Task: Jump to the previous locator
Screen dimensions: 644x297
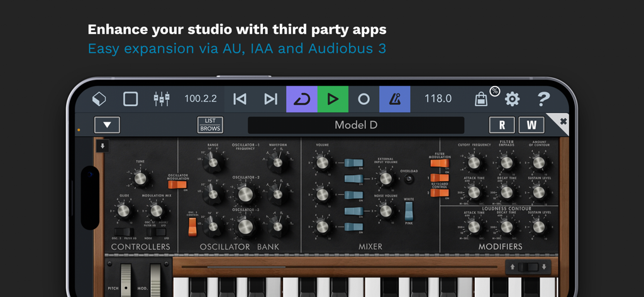Action: (240, 99)
